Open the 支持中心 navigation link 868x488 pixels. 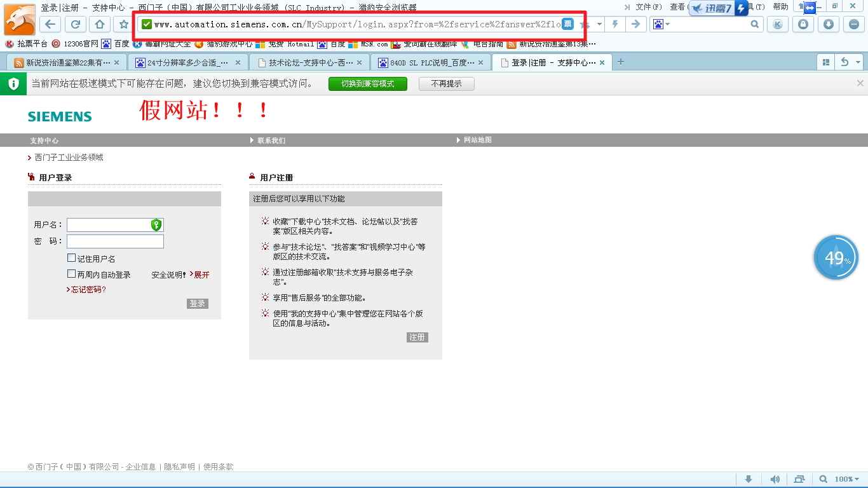pyautogui.click(x=44, y=140)
